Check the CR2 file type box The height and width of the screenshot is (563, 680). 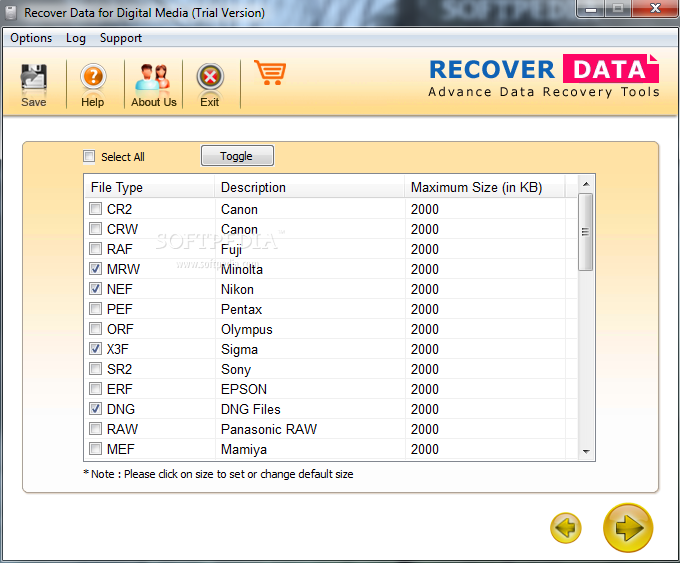[95, 209]
